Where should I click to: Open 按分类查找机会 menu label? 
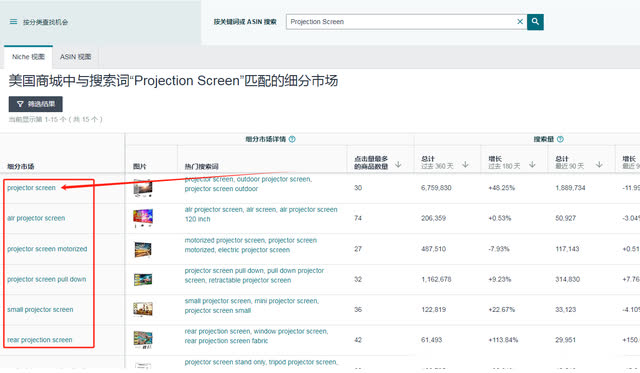tap(45, 22)
